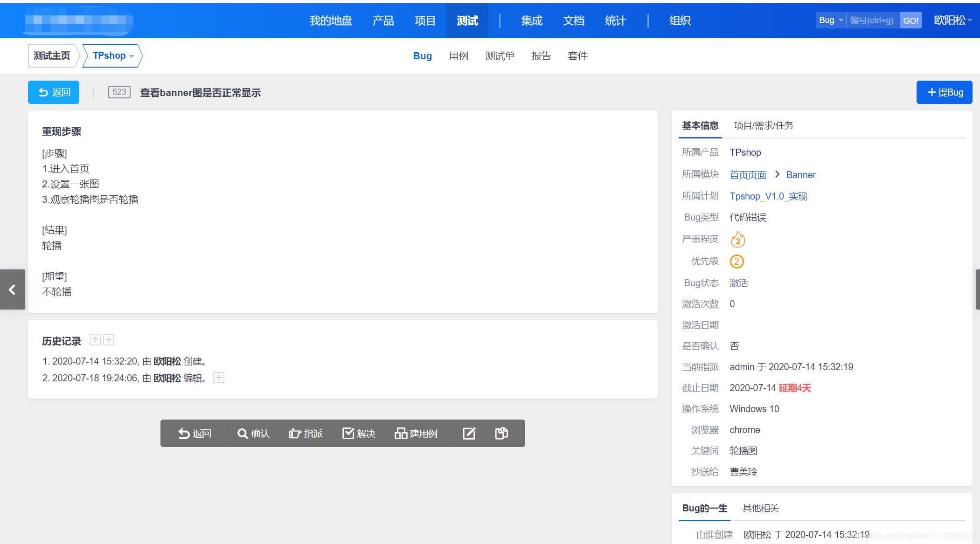Open 项目 in the top menu

pos(425,21)
